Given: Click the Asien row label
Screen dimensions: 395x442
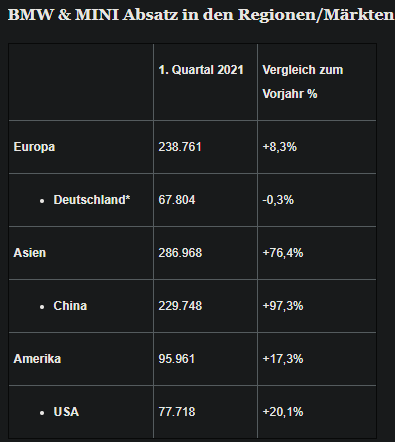Looking at the screenshot, I should point(30,253).
